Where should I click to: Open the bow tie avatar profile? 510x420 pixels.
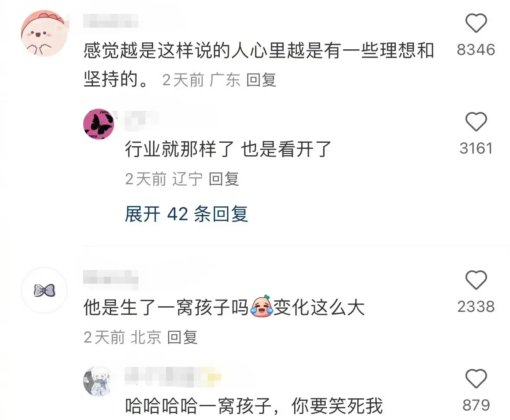click(44, 290)
